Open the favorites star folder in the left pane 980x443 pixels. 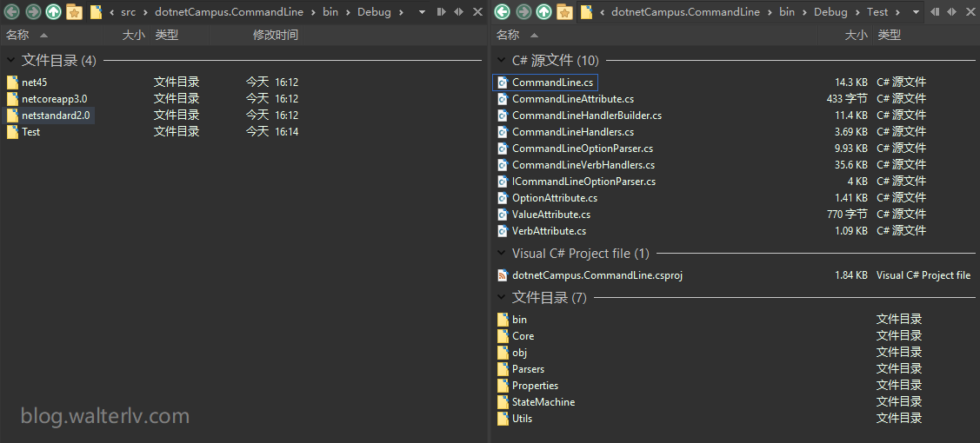(x=75, y=12)
